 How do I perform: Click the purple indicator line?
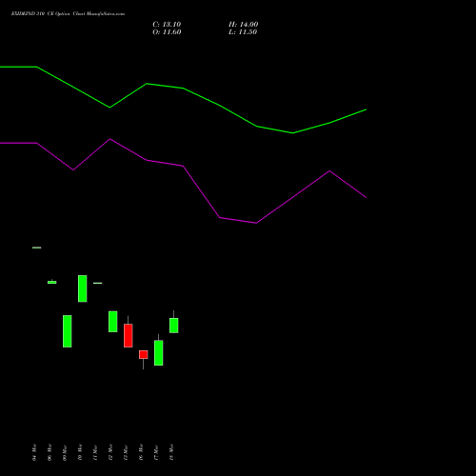183,166
